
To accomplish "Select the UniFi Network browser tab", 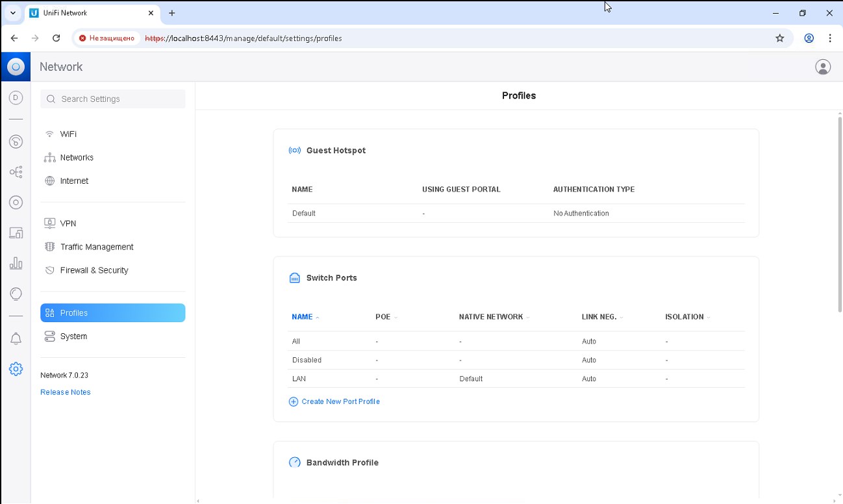I will [x=92, y=13].
